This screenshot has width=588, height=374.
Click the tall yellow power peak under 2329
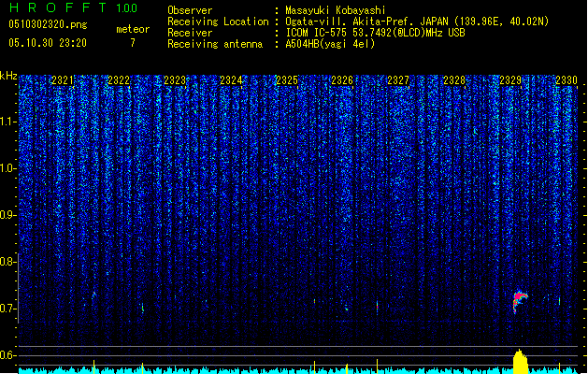pos(520,362)
